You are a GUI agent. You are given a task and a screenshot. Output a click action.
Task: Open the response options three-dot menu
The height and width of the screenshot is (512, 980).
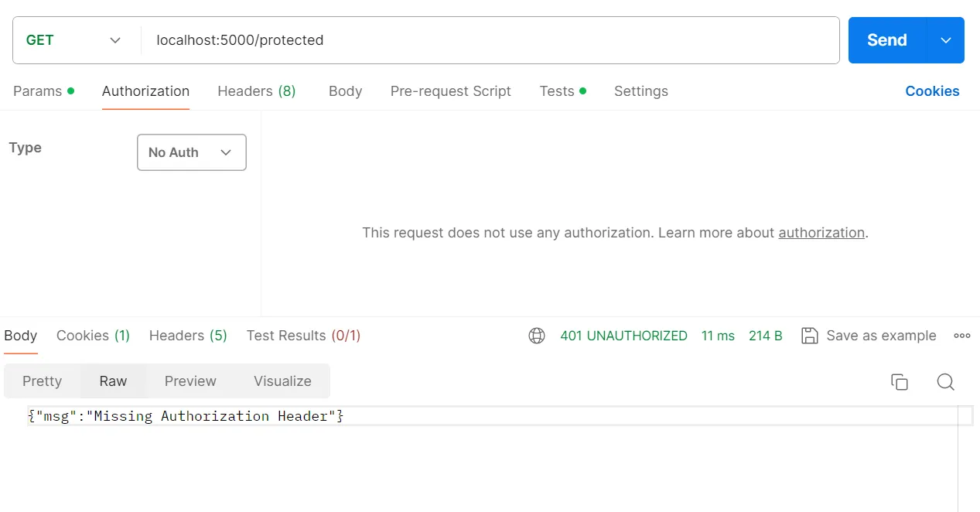pos(961,336)
